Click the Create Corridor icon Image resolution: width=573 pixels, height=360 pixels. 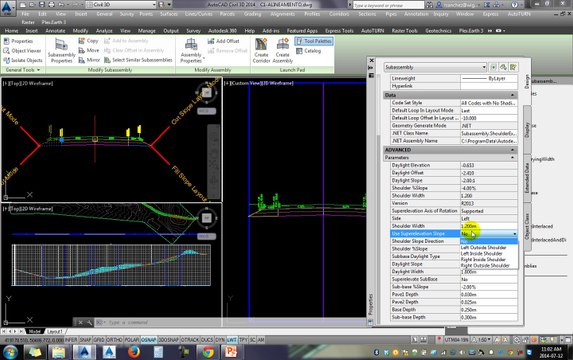point(261,51)
